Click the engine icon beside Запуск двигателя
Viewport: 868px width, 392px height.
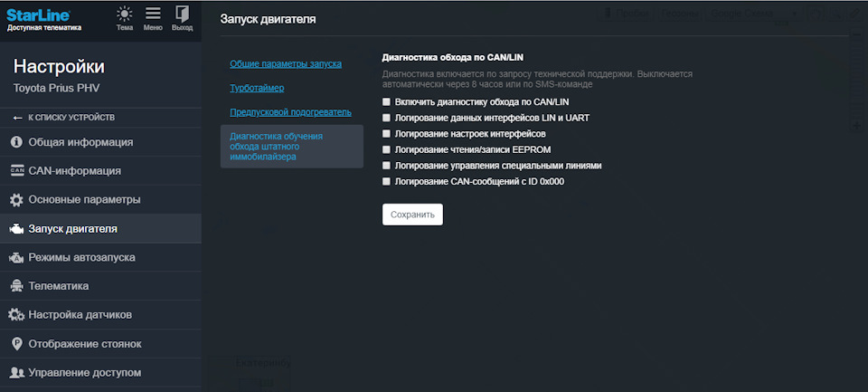pyautogui.click(x=17, y=229)
